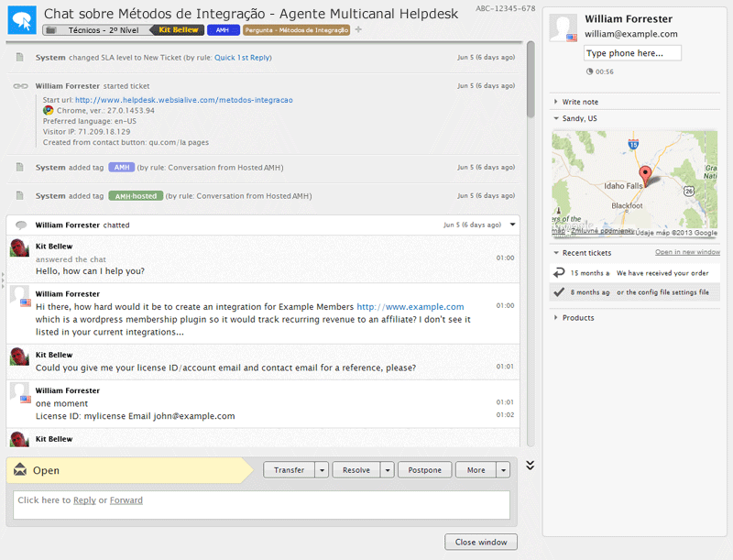Click the link icon beside started ticket
Viewport: 733px width, 560px height.
[20, 85]
